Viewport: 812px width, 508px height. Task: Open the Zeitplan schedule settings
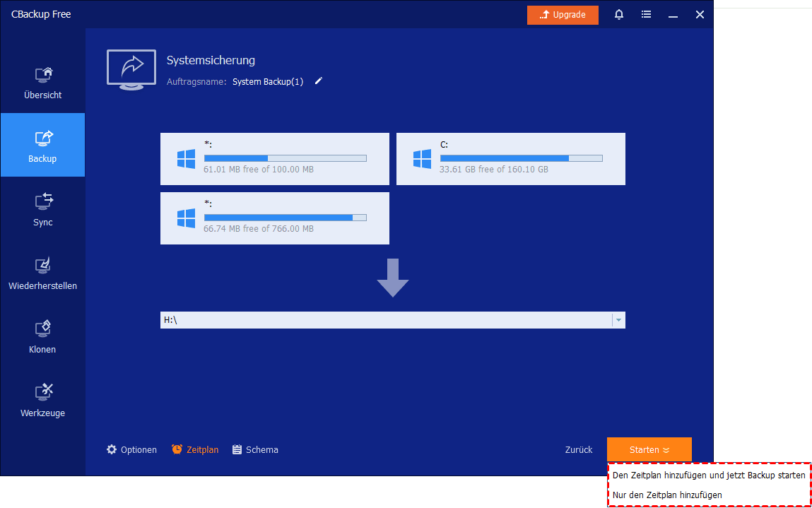pyautogui.click(x=195, y=449)
